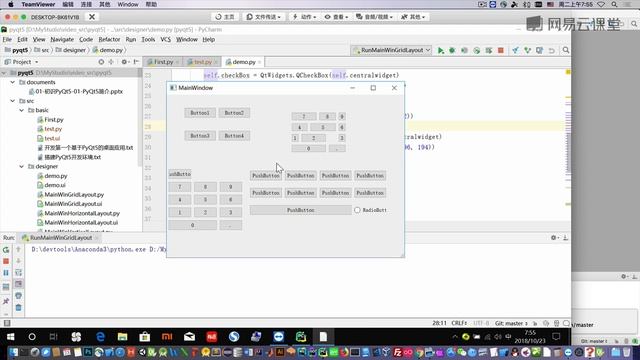
Task: Open TeamViewer 文件传送 dropdown
Action: click(263, 17)
